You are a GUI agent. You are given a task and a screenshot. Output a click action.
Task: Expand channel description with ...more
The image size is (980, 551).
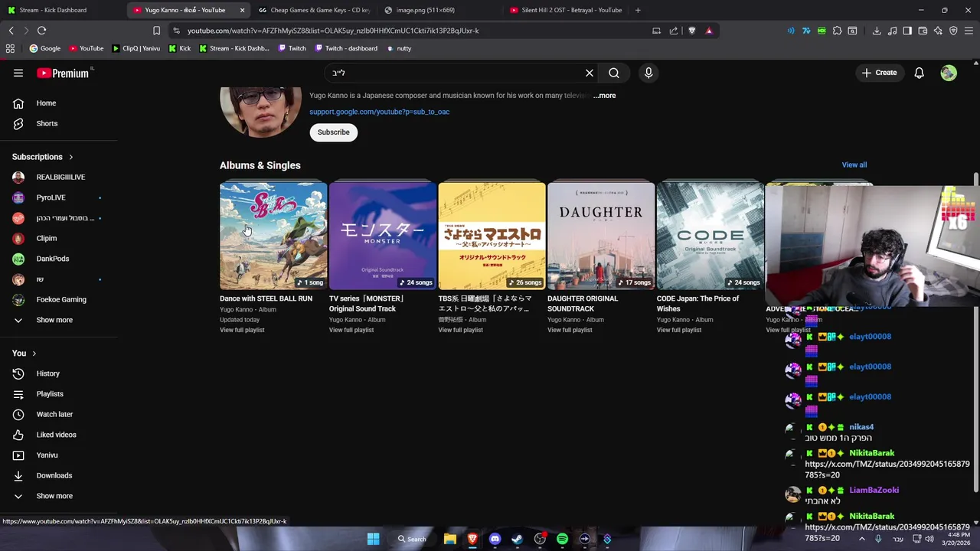coord(604,96)
